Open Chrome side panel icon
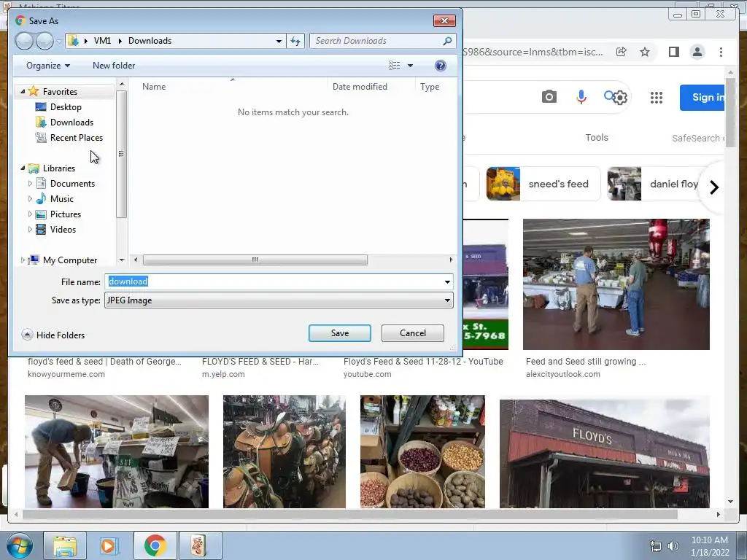This screenshot has height=560, width=747. point(673,52)
